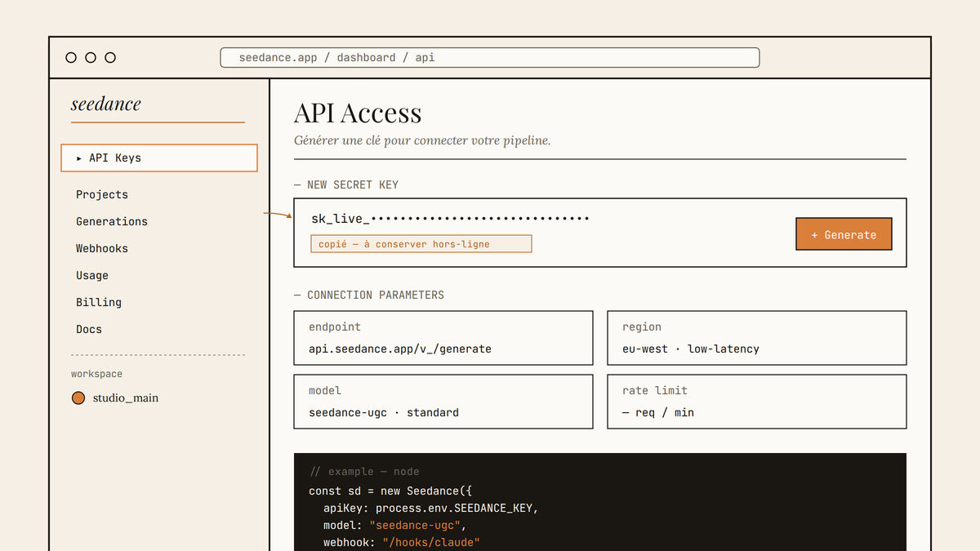
Task: Click the API Access heading
Action: coord(358,113)
